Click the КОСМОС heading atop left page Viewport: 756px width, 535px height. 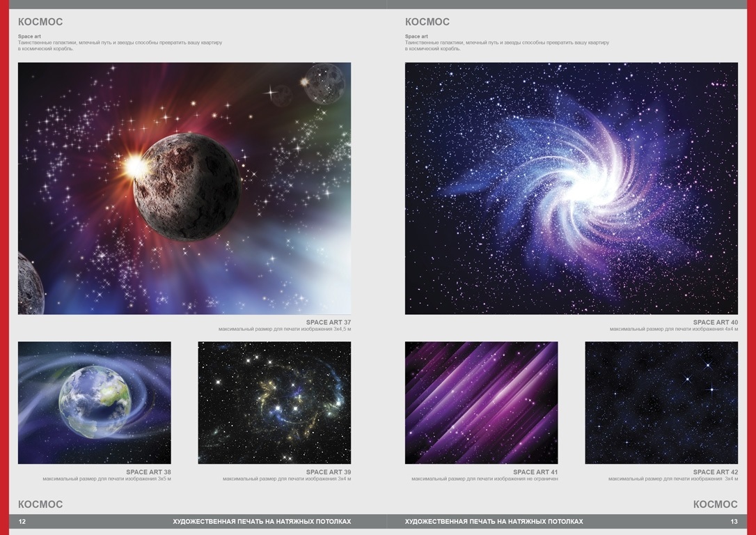(40, 22)
